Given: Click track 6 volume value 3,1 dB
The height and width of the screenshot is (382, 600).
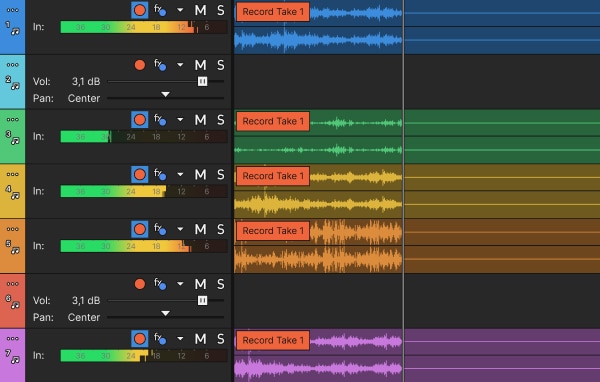Looking at the screenshot, I should [x=86, y=300].
